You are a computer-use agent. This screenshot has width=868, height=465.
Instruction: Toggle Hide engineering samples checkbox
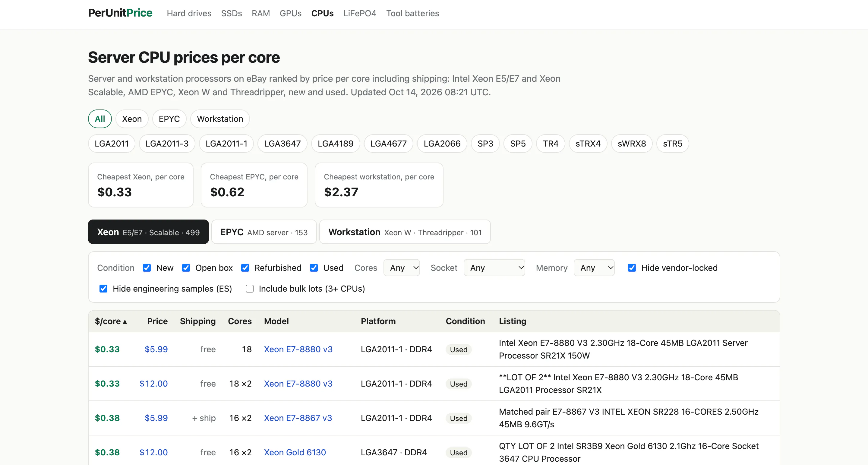tap(103, 289)
